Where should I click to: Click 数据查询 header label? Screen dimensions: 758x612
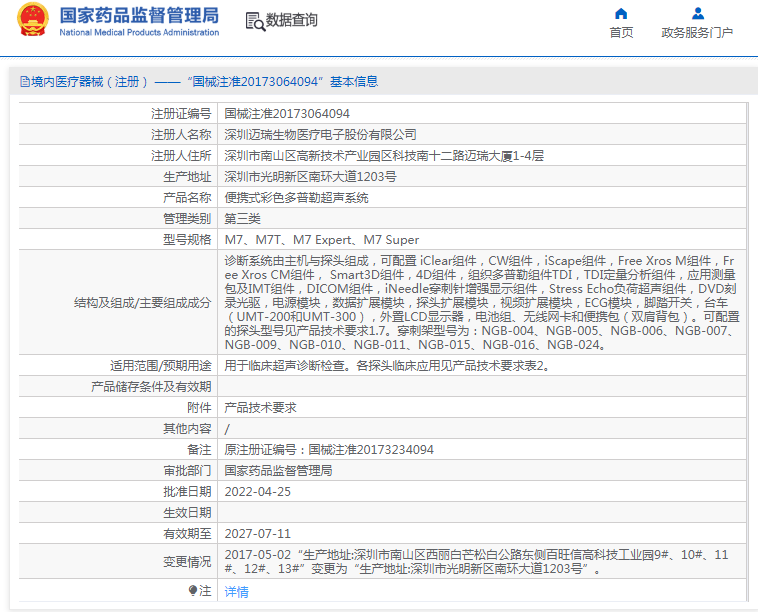292,20
